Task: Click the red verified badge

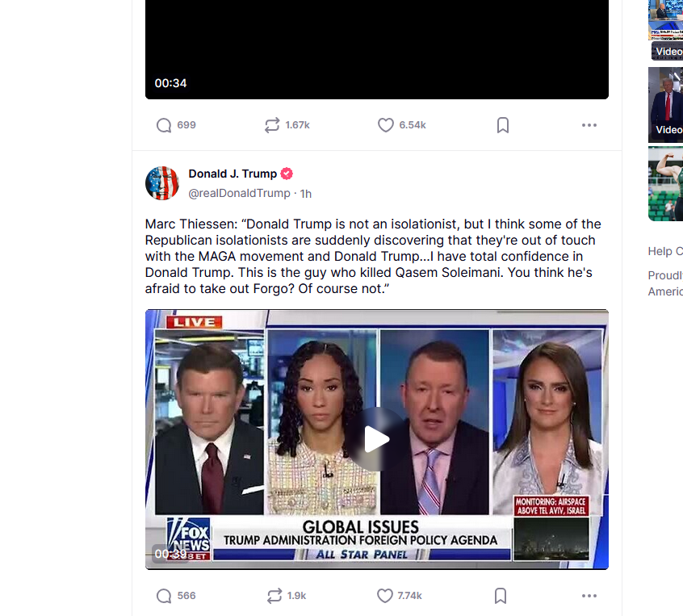Action: coord(286,174)
